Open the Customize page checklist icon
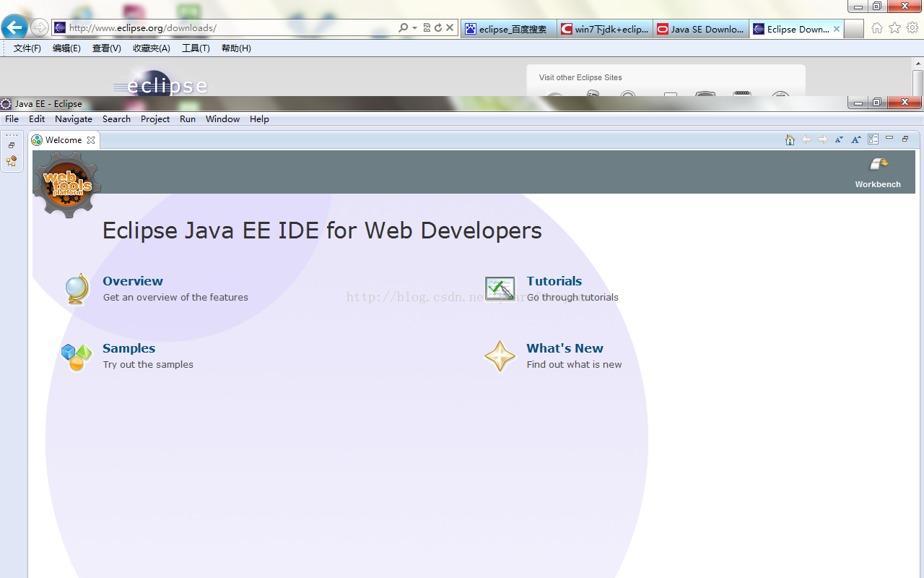The height and width of the screenshot is (578, 924). click(x=873, y=139)
